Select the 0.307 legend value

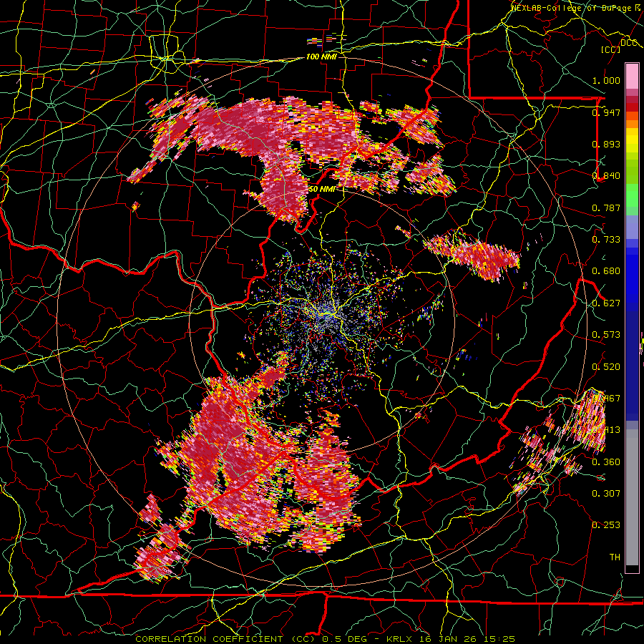pos(606,494)
